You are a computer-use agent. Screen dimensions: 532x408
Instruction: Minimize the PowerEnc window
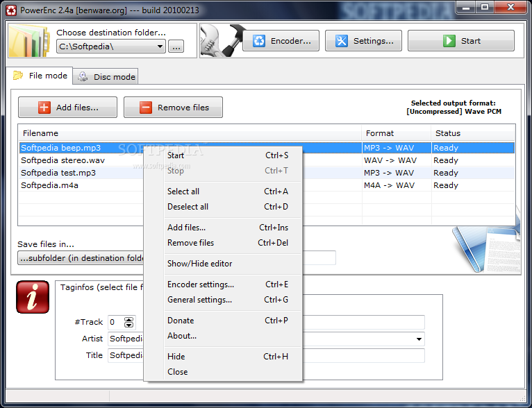tap(466, 7)
